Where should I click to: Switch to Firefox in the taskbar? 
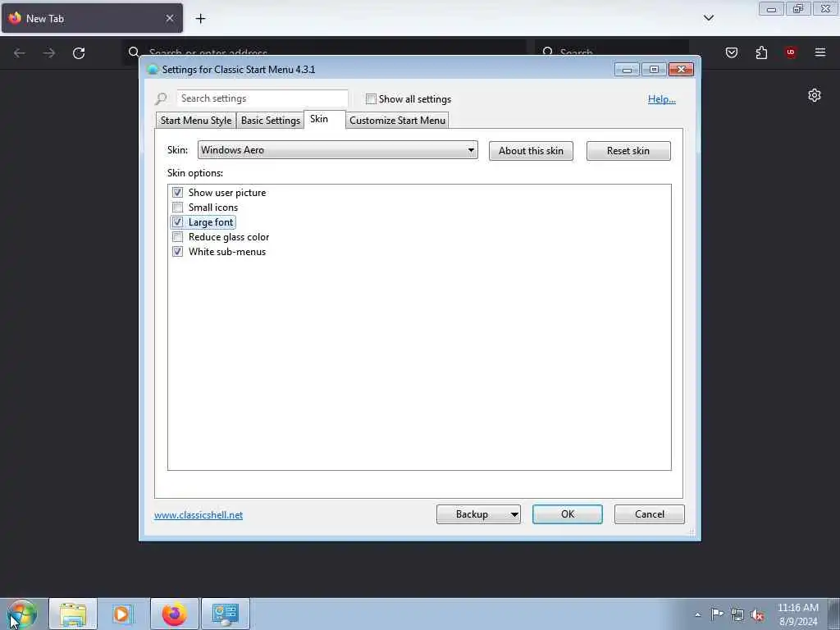point(175,614)
